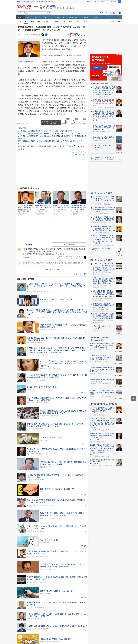Image resolution: width=138 pixels, height=644 pixels.
Task: Select the 国際 category
Action: click(x=32, y=21)
